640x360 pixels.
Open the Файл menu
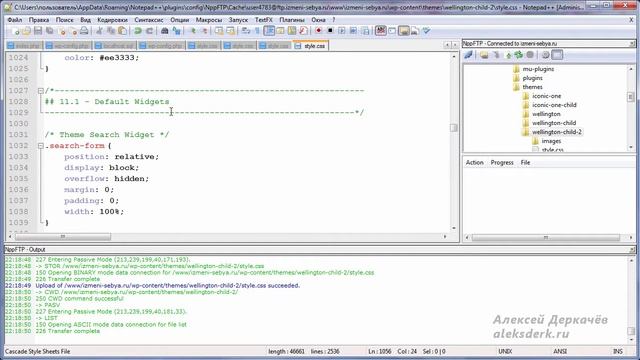[x=15, y=20]
